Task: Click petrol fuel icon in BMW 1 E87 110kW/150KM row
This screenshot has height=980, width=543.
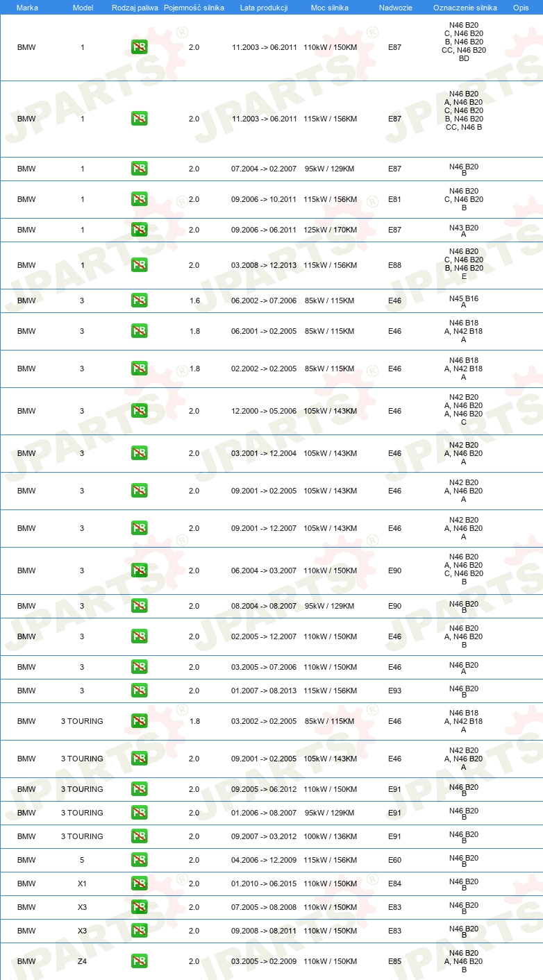Action: [x=140, y=47]
